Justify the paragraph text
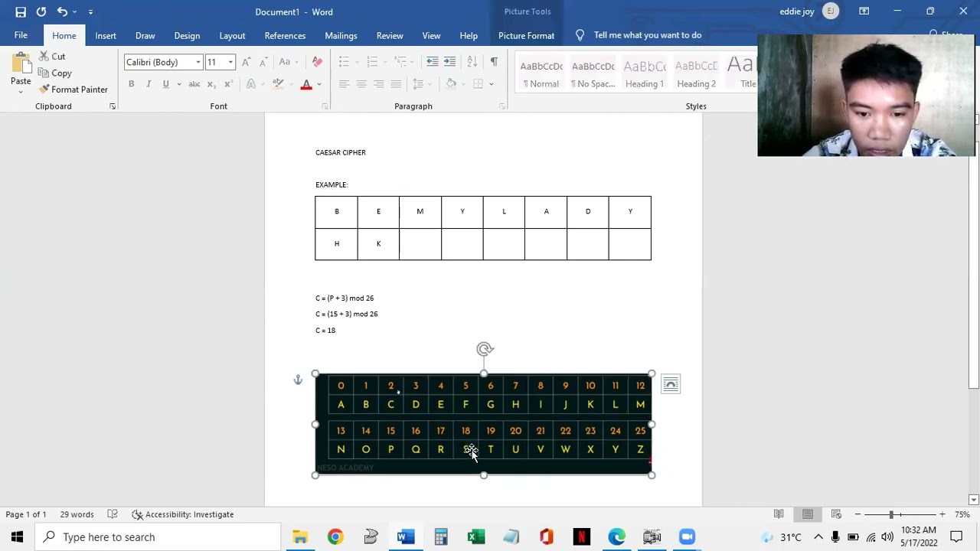 pyautogui.click(x=396, y=84)
